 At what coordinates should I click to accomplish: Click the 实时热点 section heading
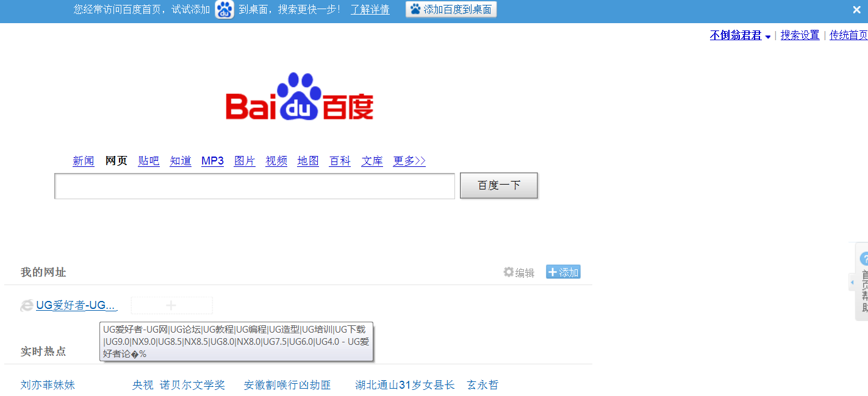(x=43, y=352)
